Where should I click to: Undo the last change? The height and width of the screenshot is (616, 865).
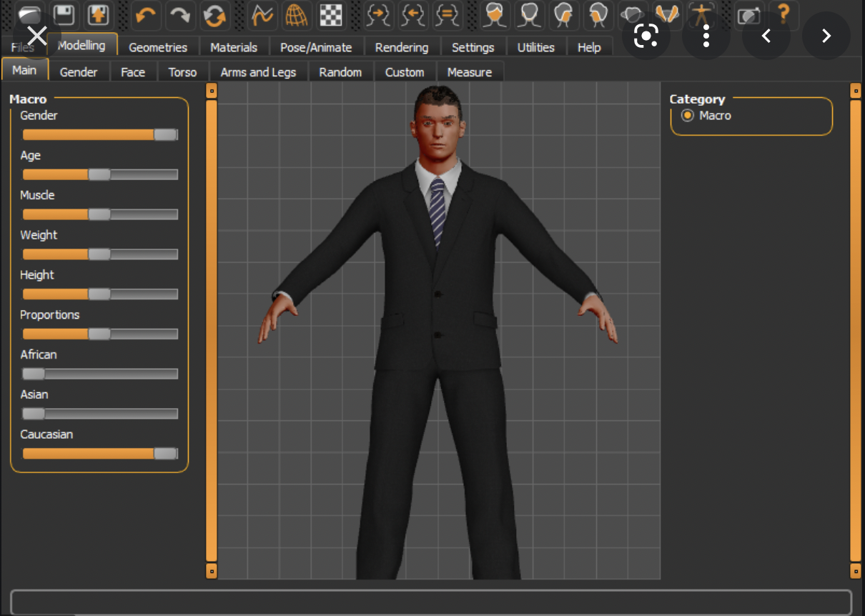(146, 15)
